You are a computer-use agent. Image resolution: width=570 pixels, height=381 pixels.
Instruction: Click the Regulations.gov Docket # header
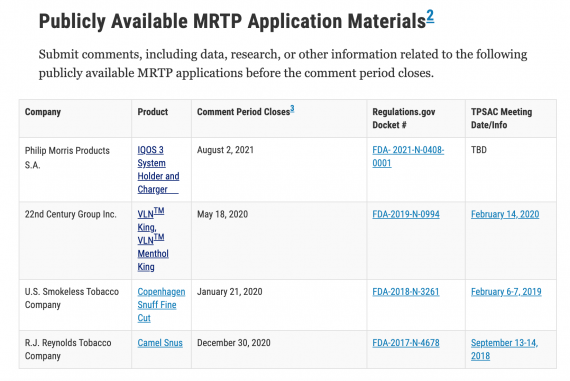click(x=416, y=119)
